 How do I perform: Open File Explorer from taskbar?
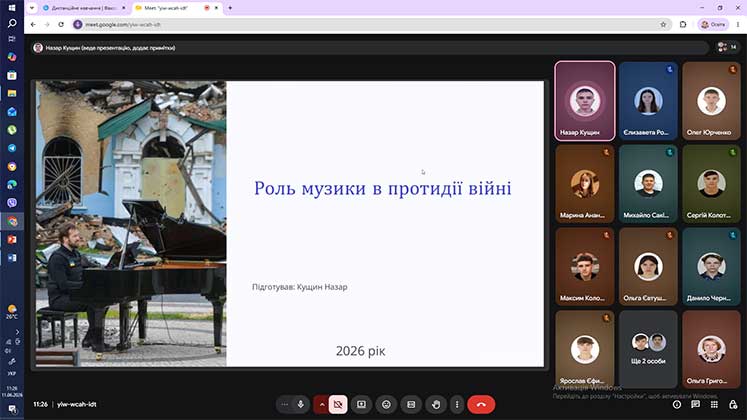pos(12,93)
